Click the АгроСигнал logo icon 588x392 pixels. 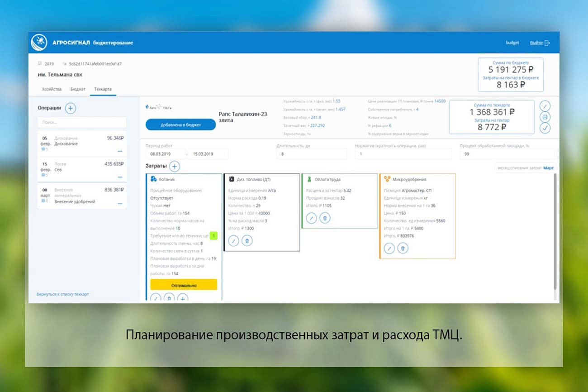pyautogui.click(x=39, y=43)
